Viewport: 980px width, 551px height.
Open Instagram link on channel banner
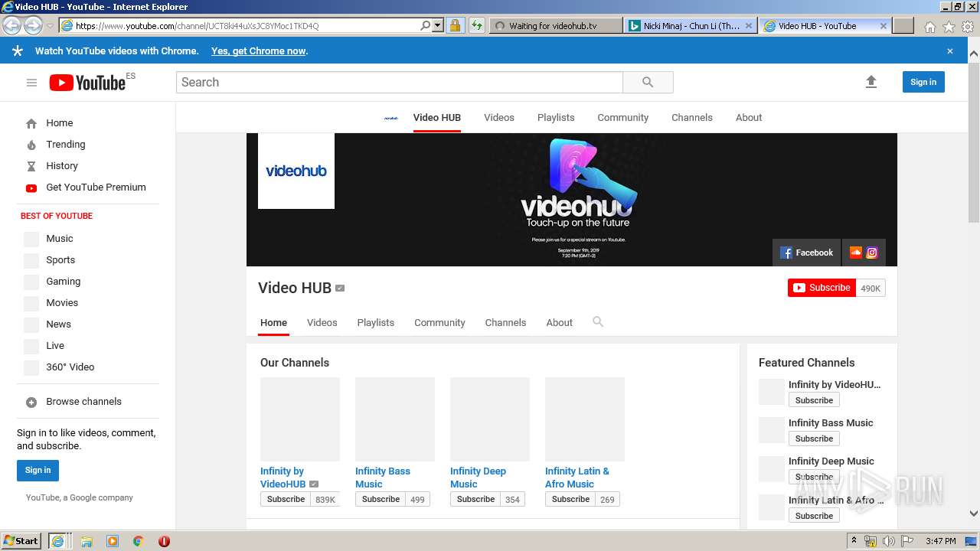872,252
